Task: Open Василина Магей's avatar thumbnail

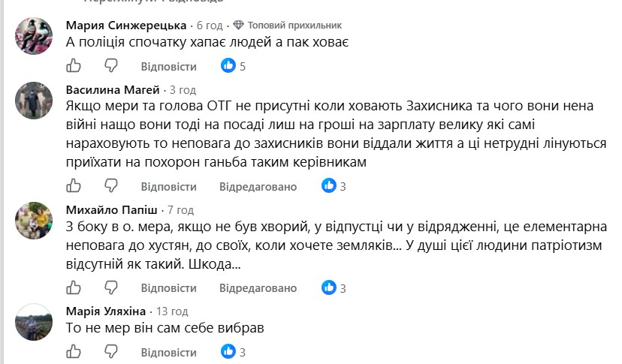Action: (x=34, y=101)
